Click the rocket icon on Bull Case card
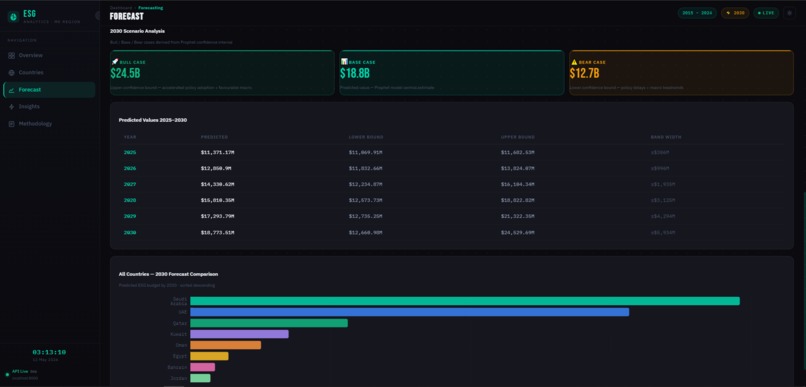 (x=115, y=62)
